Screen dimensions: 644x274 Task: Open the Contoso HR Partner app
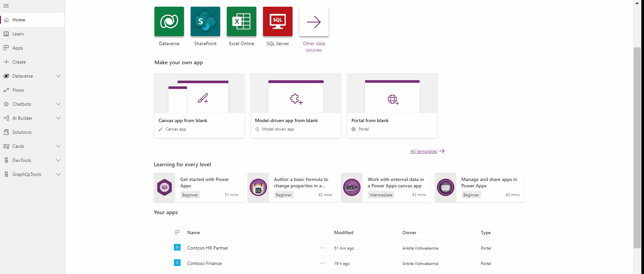point(207,248)
